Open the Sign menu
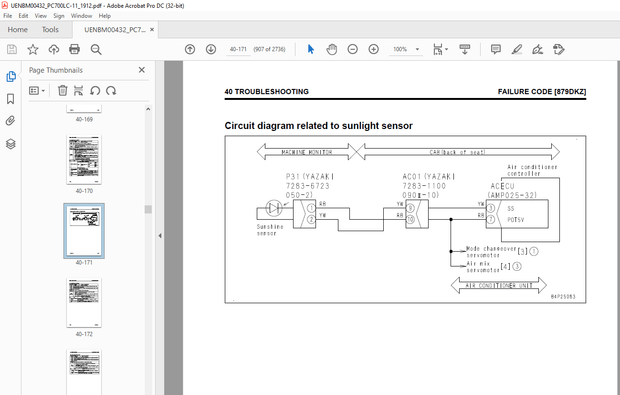 [x=59, y=16]
